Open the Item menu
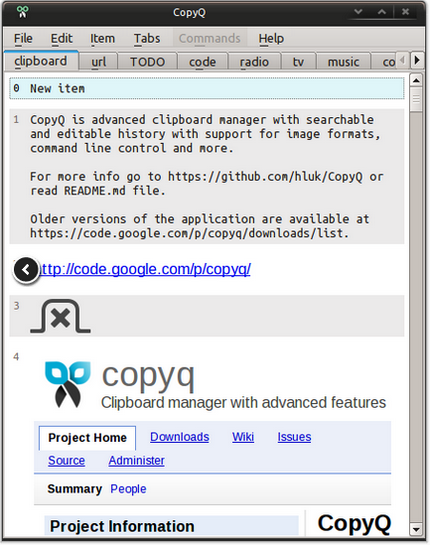Screen dimensions: 430x545 [103, 38]
